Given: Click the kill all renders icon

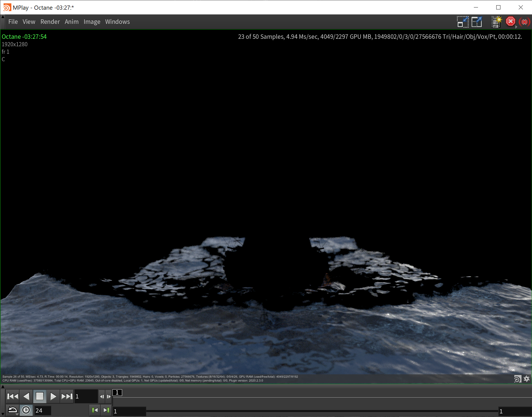Looking at the screenshot, I should click(524, 22).
